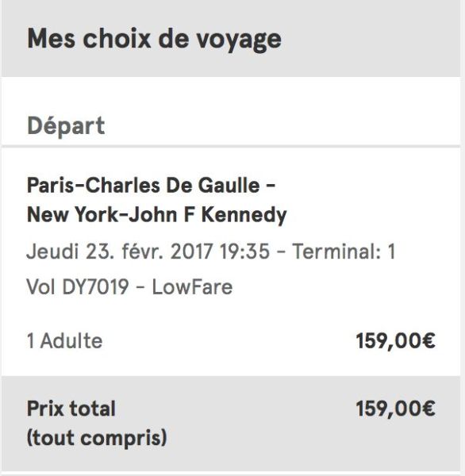The image size is (465, 476).
Task: Select the New York-John F Kennedy destination
Action: point(157,215)
